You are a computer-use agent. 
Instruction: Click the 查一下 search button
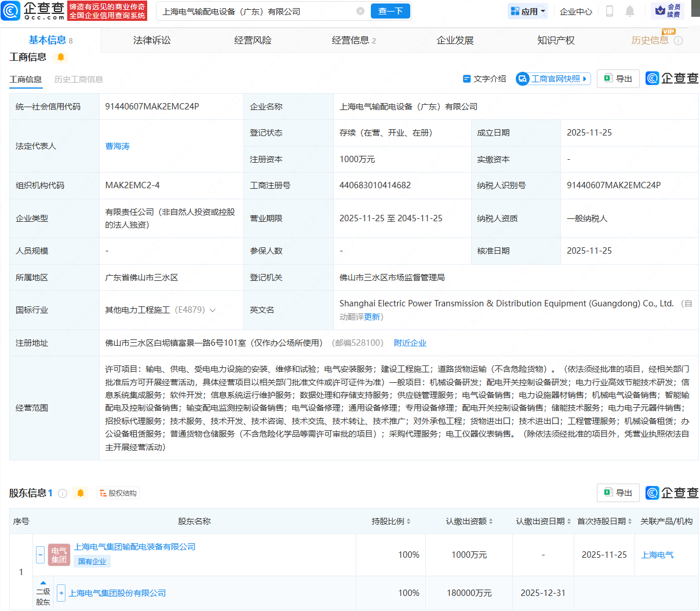coord(390,11)
